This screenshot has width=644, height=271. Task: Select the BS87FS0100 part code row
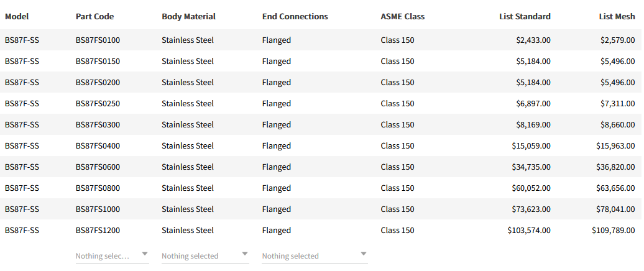coord(98,40)
